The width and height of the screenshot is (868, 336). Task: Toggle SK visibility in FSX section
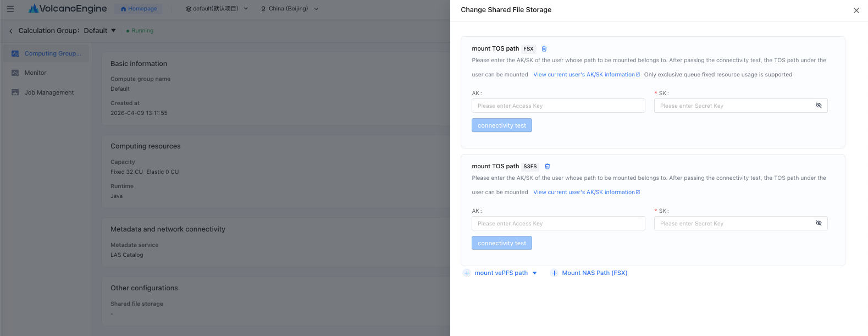pos(819,106)
